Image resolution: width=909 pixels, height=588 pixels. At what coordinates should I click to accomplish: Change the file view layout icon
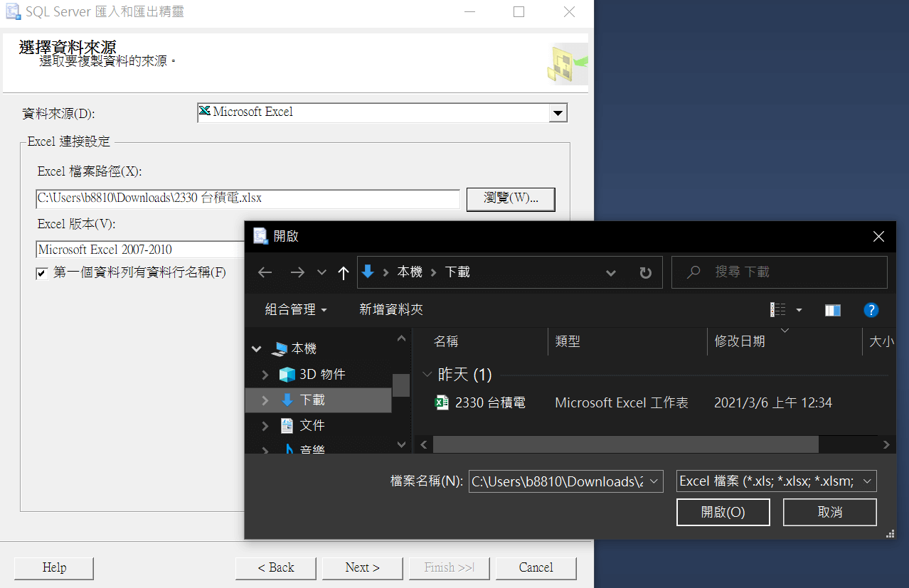click(x=778, y=310)
